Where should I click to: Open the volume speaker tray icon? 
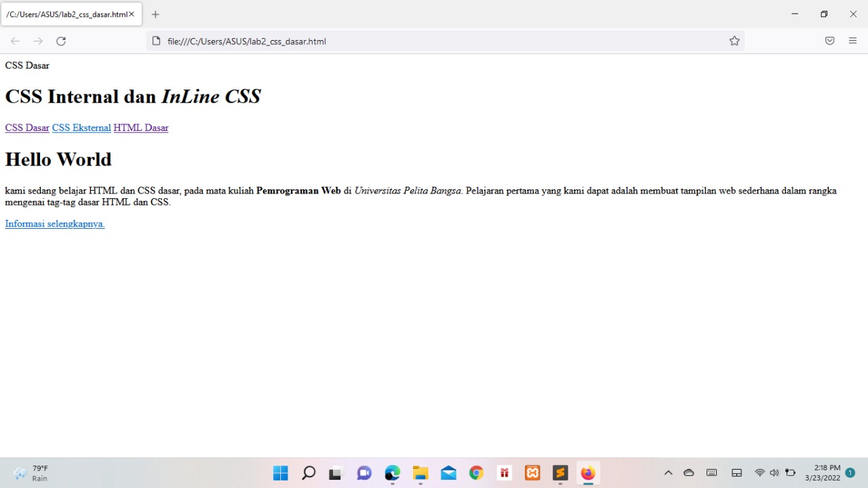pos(774,473)
